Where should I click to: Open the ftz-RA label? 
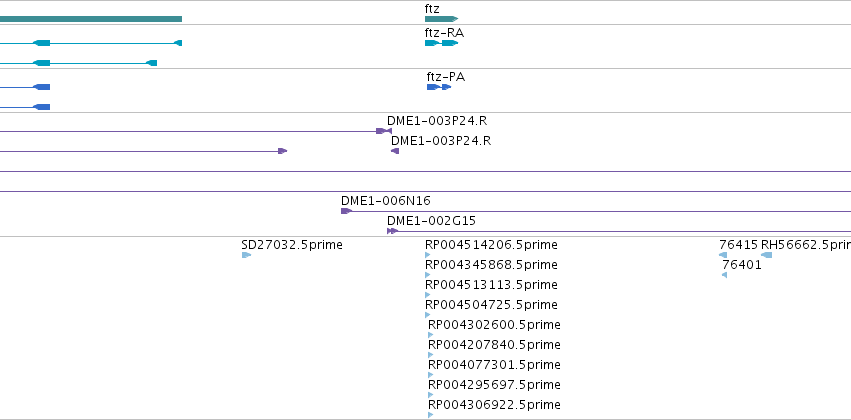tap(444, 33)
